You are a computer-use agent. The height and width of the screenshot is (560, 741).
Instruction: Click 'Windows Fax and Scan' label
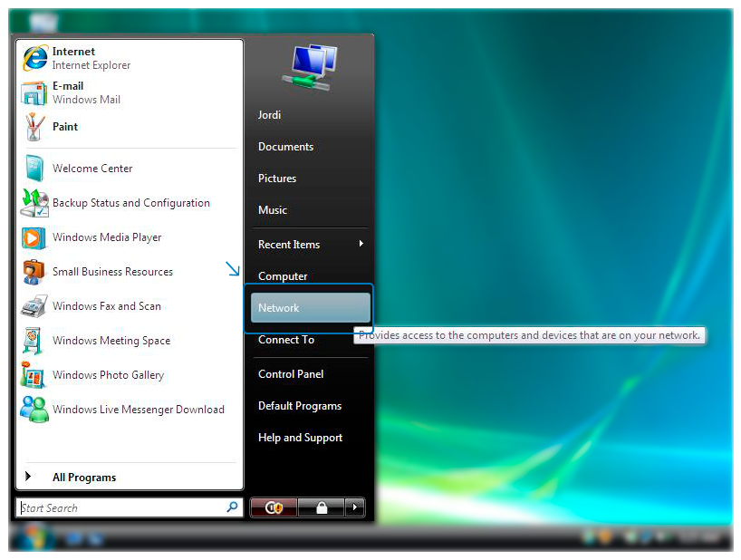(x=107, y=306)
